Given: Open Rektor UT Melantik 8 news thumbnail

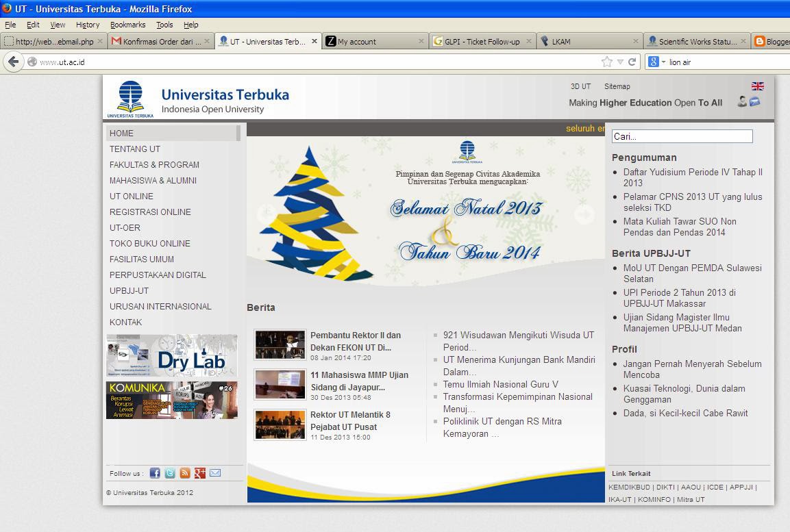Looking at the screenshot, I should point(280,425).
